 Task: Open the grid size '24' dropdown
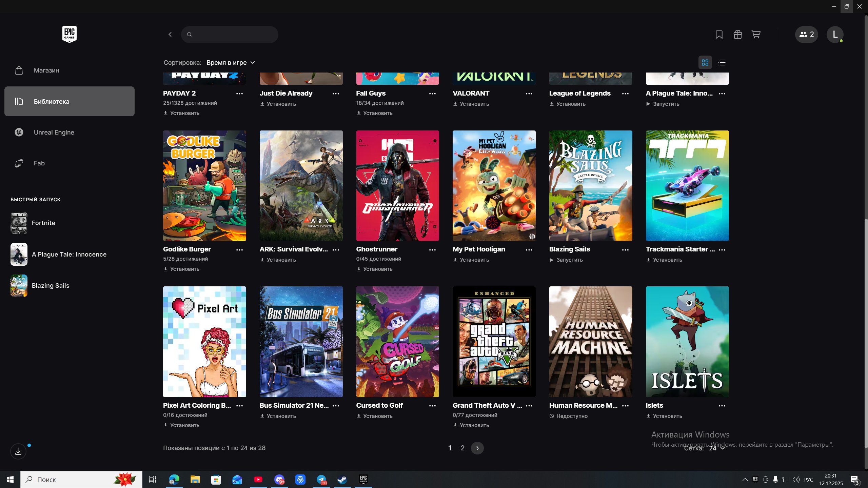click(716, 448)
